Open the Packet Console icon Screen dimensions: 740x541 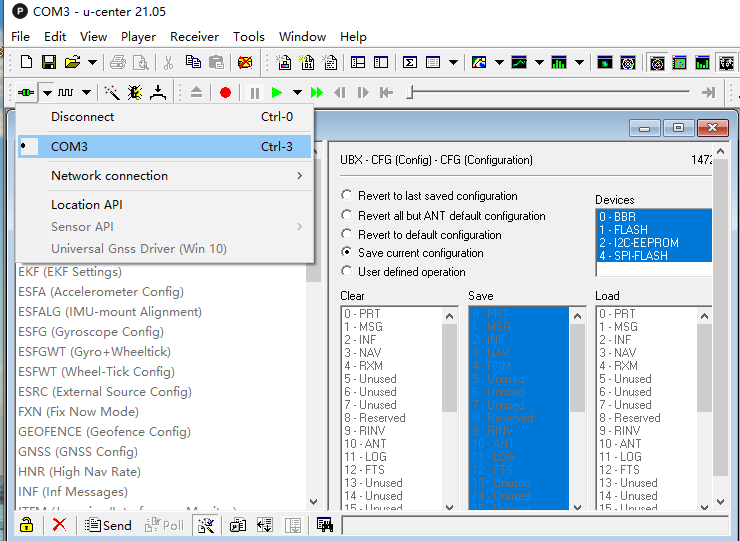284,62
